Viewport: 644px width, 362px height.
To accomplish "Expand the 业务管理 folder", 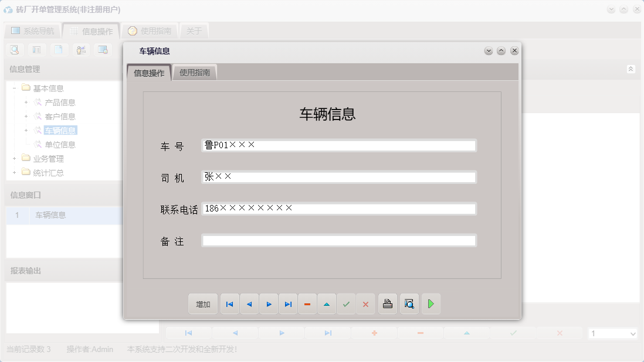I will (13, 158).
